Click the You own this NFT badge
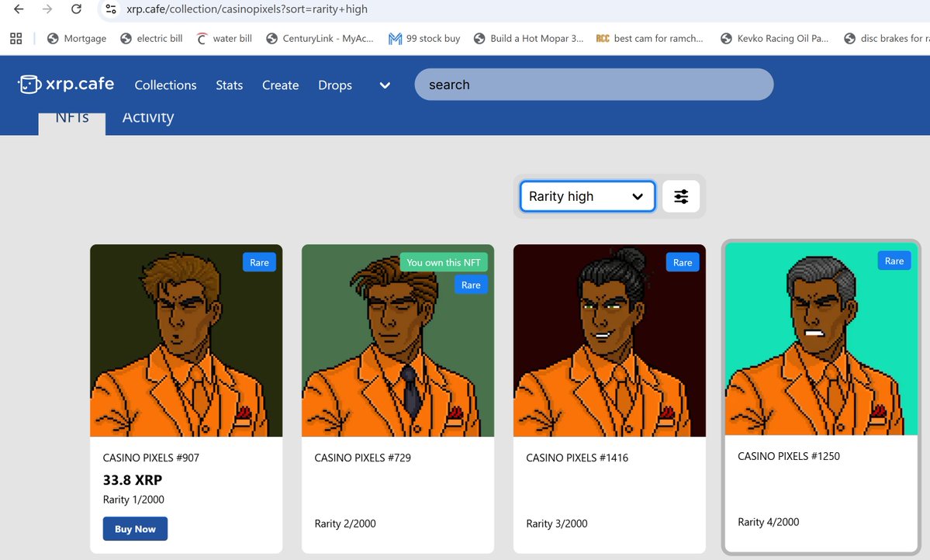 pyautogui.click(x=444, y=262)
